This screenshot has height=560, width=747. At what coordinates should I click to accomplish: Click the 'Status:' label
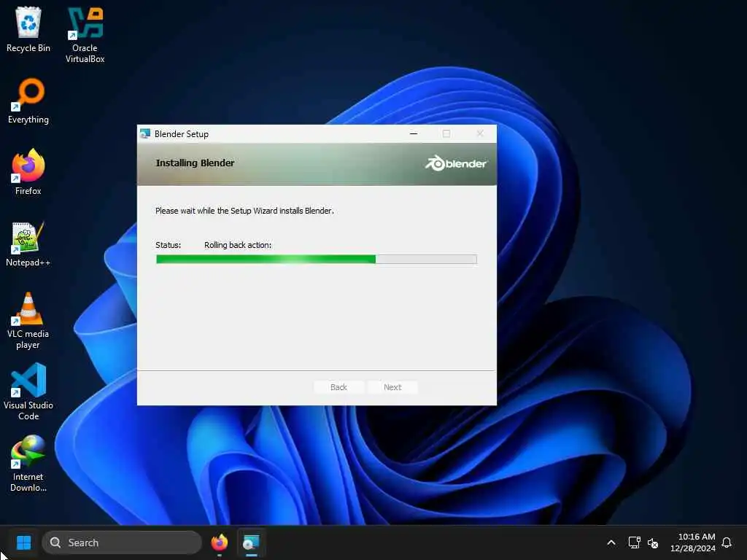click(169, 245)
